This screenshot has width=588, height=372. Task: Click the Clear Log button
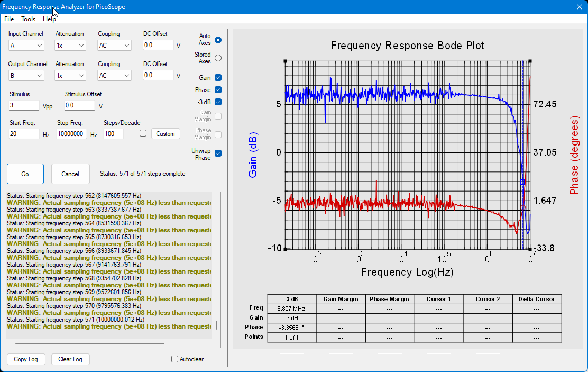click(70, 359)
